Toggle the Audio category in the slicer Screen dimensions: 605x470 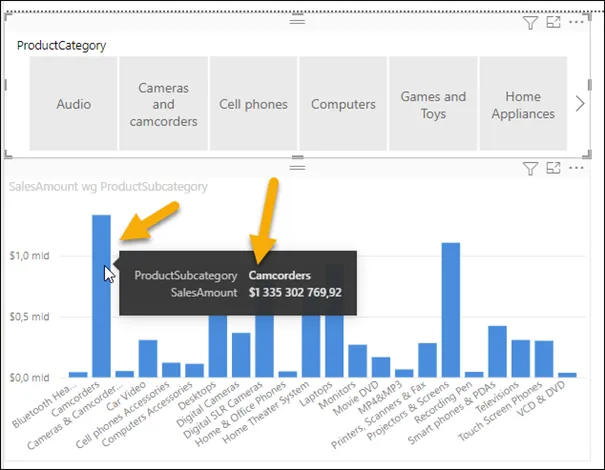tap(74, 104)
